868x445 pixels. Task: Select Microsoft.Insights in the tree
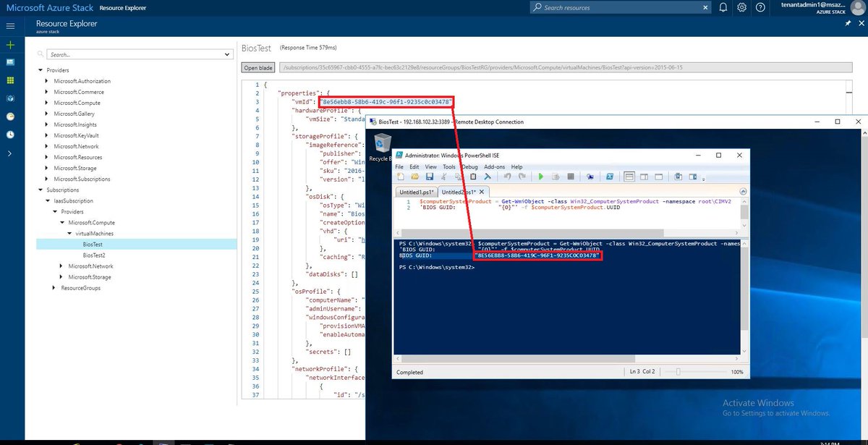75,124
